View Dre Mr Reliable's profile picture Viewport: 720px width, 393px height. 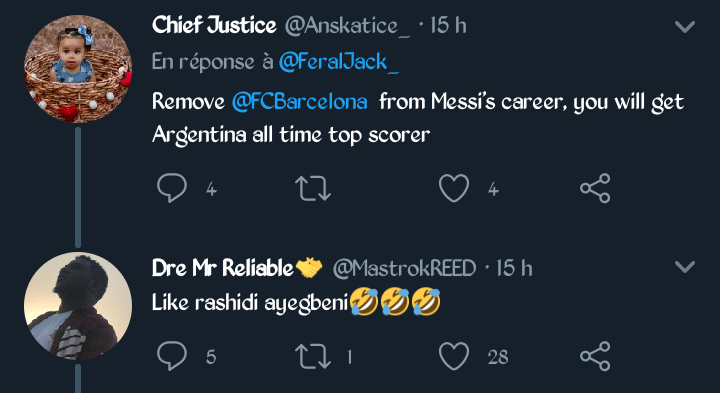click(78, 306)
